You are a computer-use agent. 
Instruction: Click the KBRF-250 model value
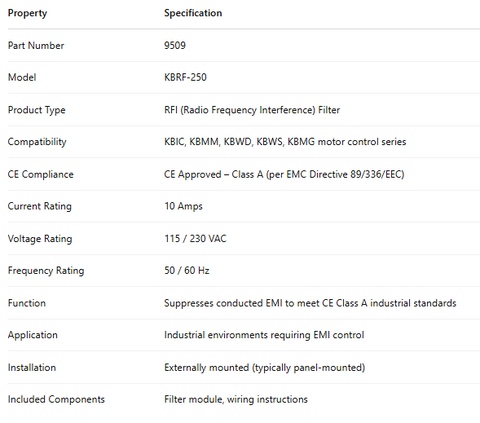point(185,77)
